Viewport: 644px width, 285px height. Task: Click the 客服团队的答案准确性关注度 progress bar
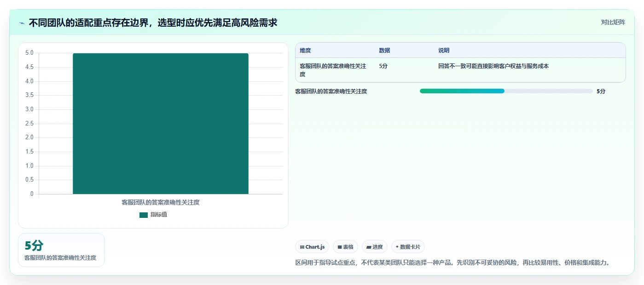[x=506, y=91]
